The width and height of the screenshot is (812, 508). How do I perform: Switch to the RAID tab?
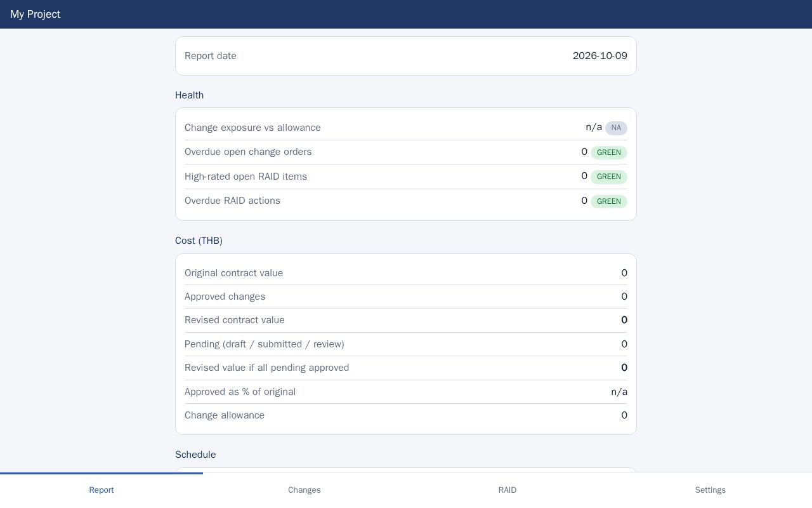(x=507, y=490)
